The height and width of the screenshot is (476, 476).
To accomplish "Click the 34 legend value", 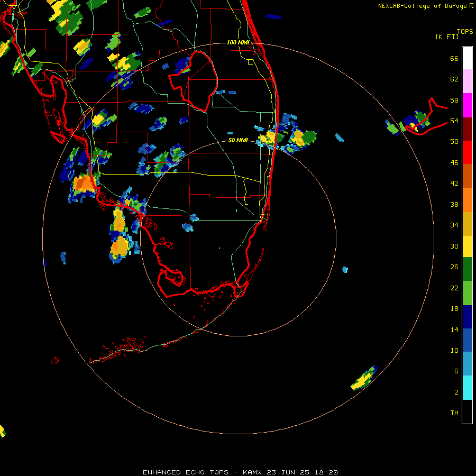I will pyautogui.click(x=454, y=225).
